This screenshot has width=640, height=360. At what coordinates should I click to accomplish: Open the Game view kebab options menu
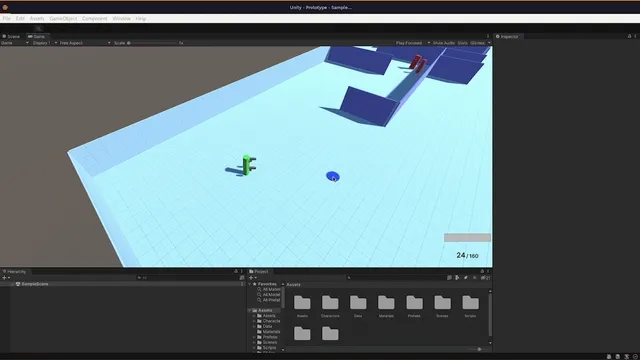click(x=488, y=36)
